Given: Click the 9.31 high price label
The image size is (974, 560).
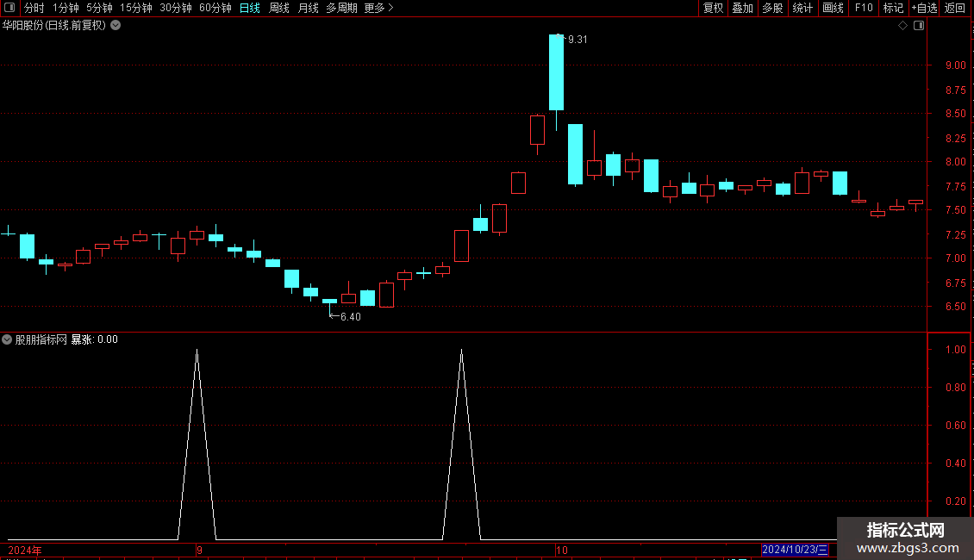Looking at the screenshot, I should [578, 40].
